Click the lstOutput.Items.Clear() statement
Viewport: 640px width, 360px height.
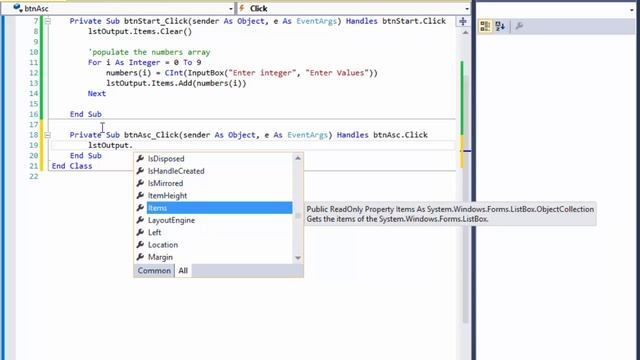[140, 31]
